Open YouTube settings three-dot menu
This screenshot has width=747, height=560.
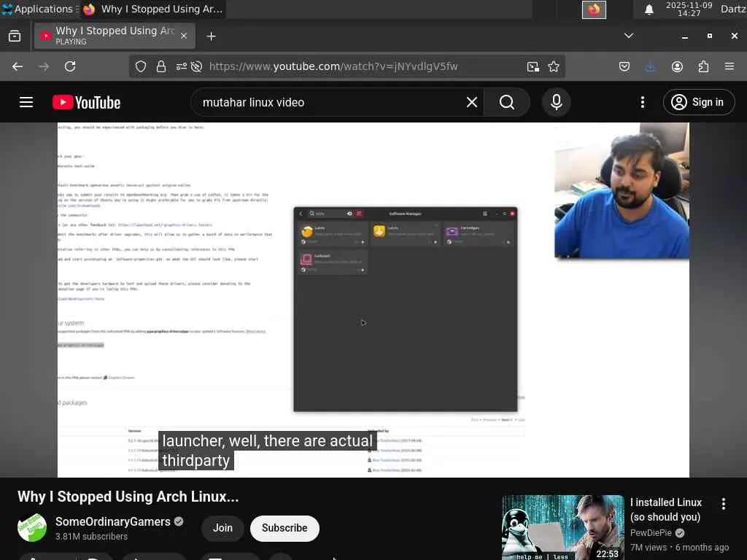tap(643, 102)
